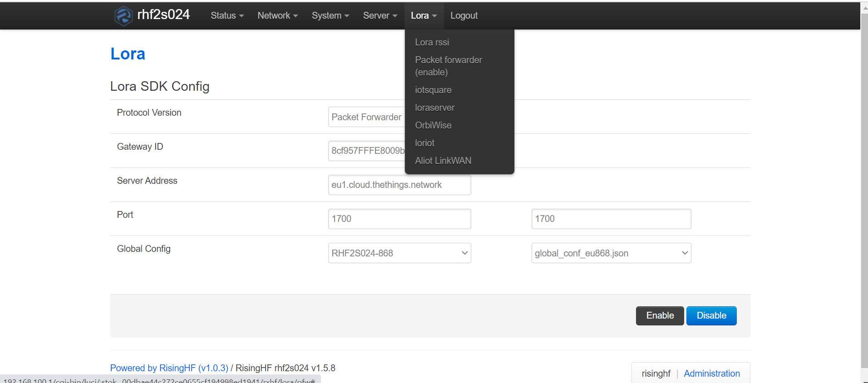
Task: Click the Server Address input field
Action: pos(399,185)
